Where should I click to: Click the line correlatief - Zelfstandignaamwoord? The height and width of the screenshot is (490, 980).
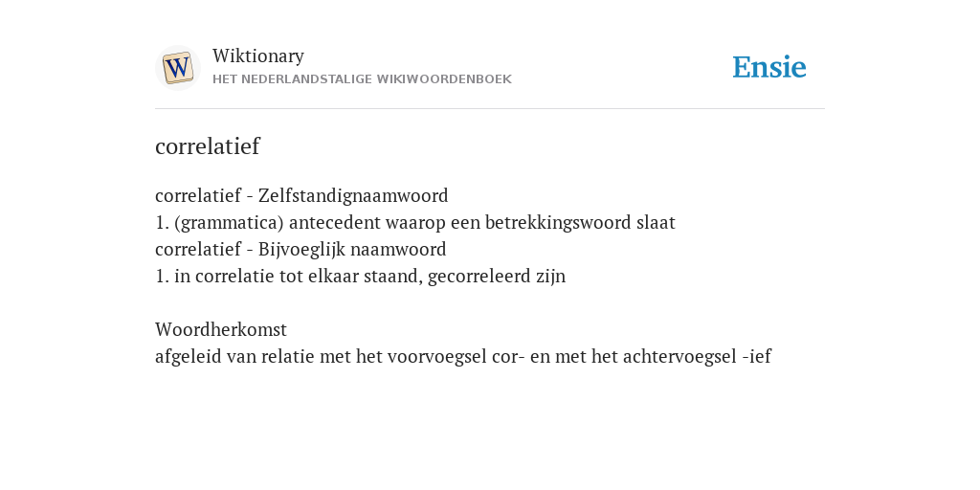[x=301, y=195]
